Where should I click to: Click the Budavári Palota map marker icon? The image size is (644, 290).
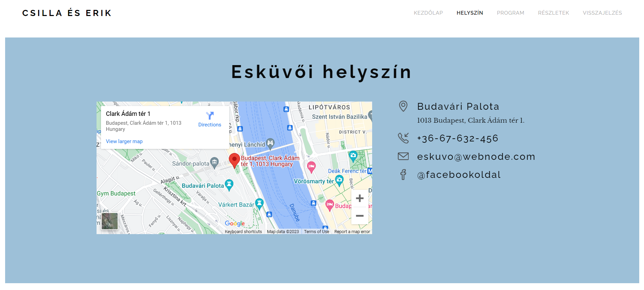(x=229, y=185)
